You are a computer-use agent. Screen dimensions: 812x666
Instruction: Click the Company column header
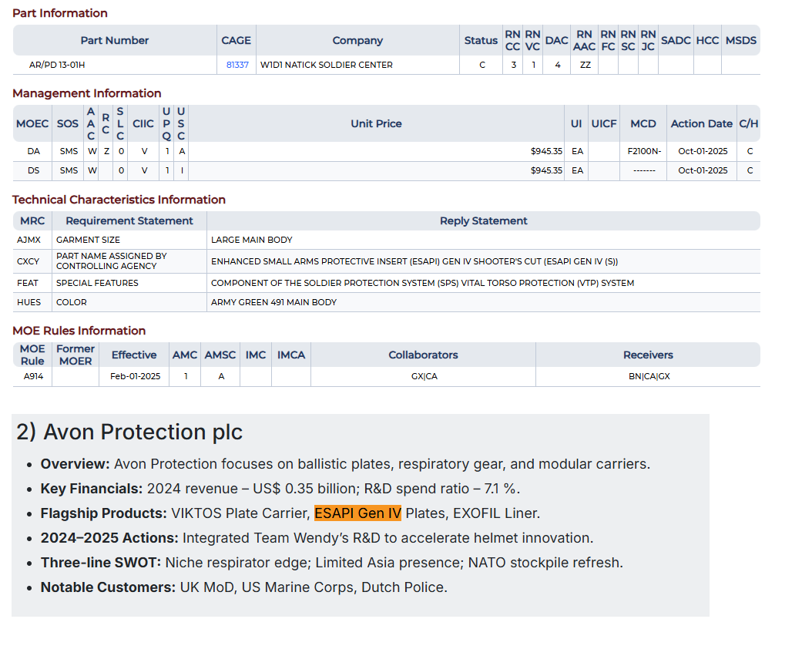coord(357,40)
